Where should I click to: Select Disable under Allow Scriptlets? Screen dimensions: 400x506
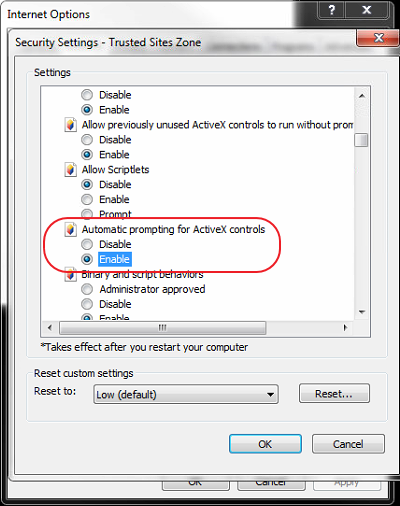(x=87, y=184)
